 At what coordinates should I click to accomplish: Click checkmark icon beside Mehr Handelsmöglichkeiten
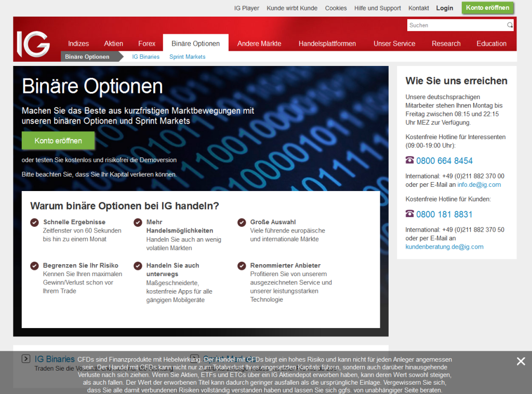pos(138,222)
